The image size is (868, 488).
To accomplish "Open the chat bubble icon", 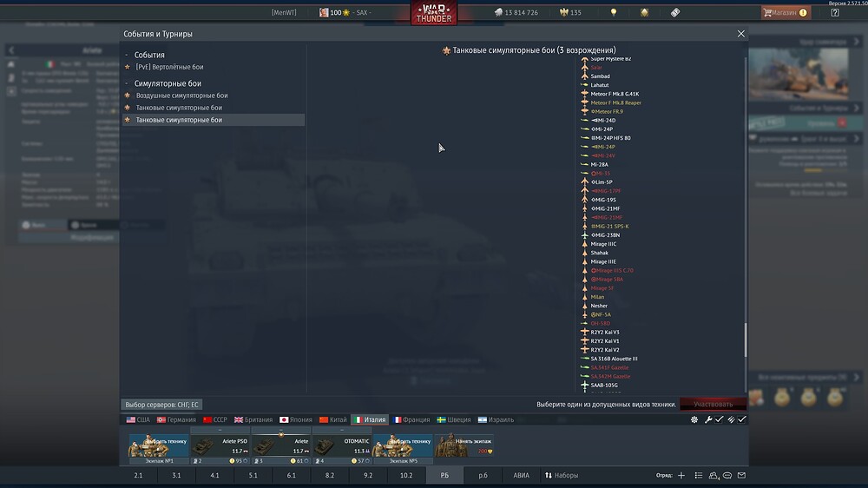I will (x=727, y=475).
